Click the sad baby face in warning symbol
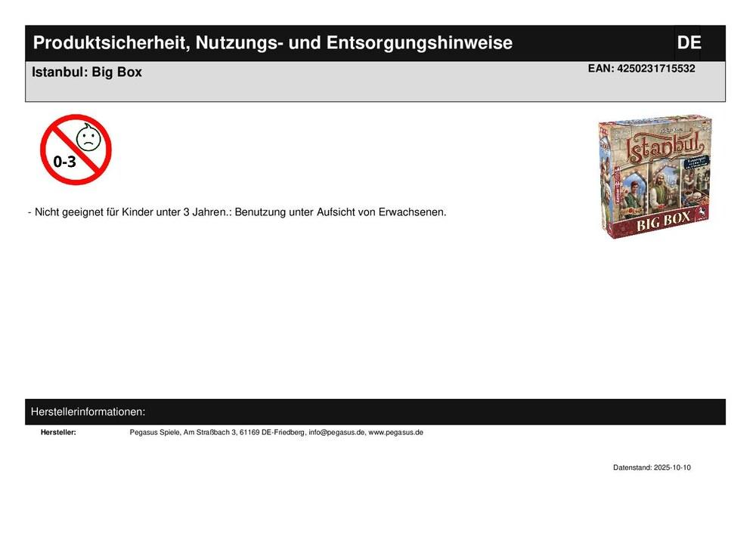The image size is (756, 534). click(x=88, y=137)
